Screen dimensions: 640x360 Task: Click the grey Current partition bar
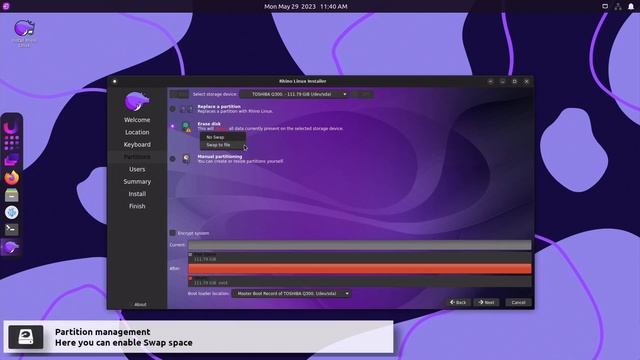[360, 245]
